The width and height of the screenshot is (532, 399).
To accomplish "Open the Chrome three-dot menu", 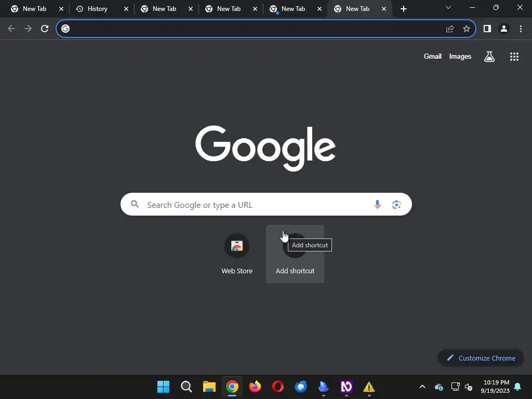I will tap(521, 29).
